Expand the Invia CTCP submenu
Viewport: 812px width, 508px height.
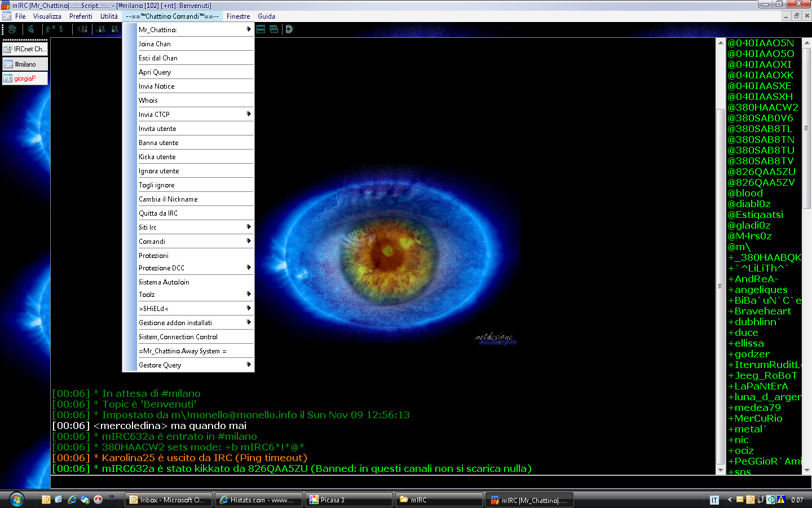tap(248, 114)
